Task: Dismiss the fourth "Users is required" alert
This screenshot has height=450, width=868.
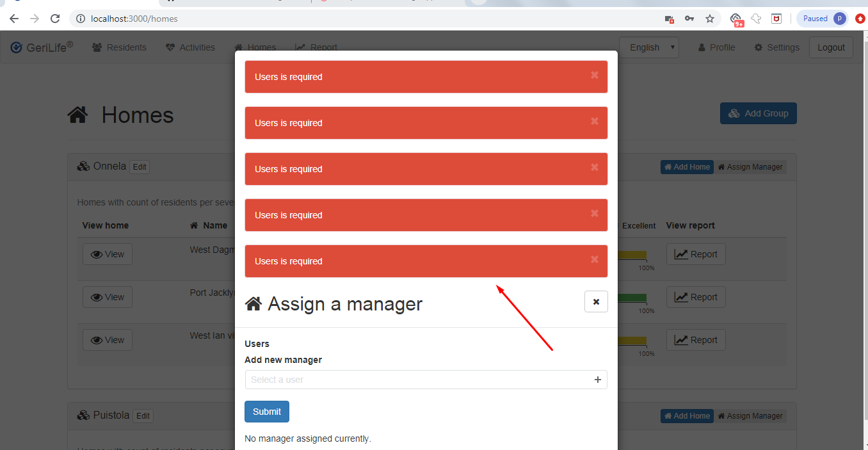Action: [x=594, y=213]
